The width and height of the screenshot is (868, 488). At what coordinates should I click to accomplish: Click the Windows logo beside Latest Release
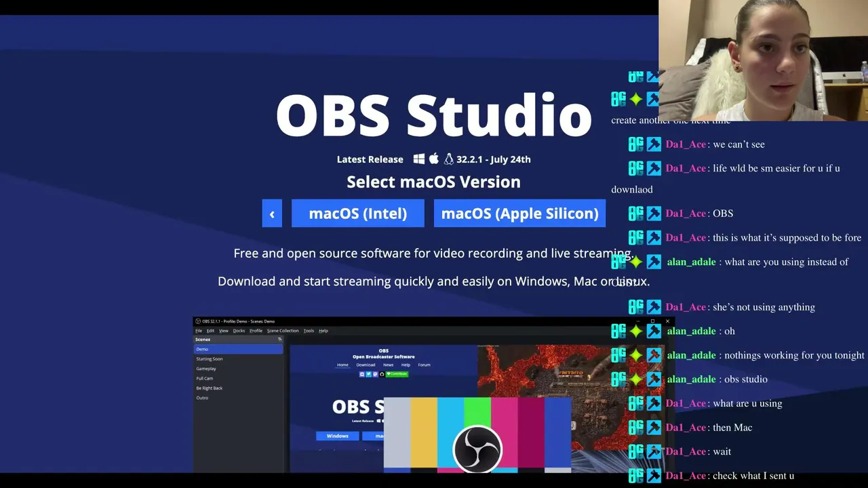pyautogui.click(x=419, y=159)
